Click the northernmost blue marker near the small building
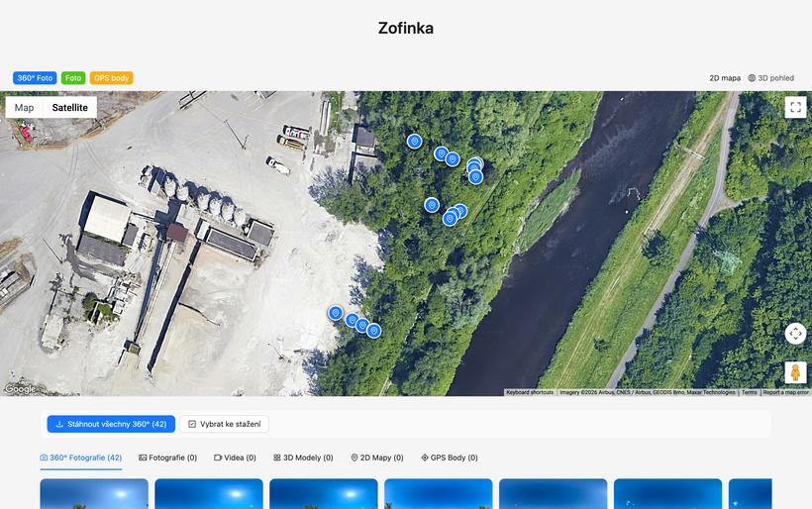Viewport: 812px width, 509px height. 414,142
